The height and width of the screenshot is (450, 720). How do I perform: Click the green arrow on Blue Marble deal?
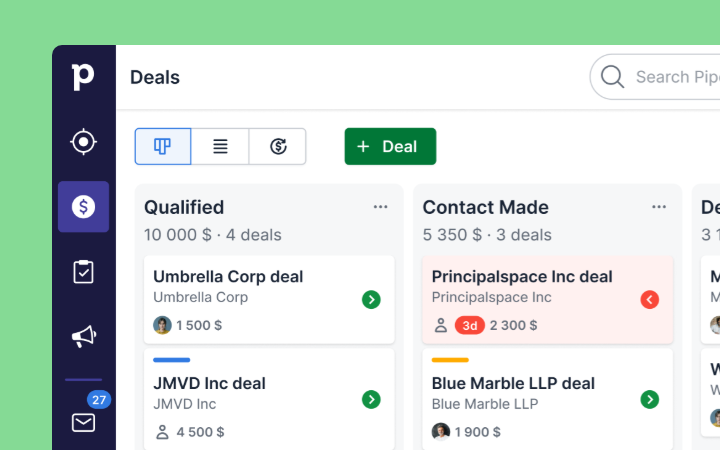[650, 400]
